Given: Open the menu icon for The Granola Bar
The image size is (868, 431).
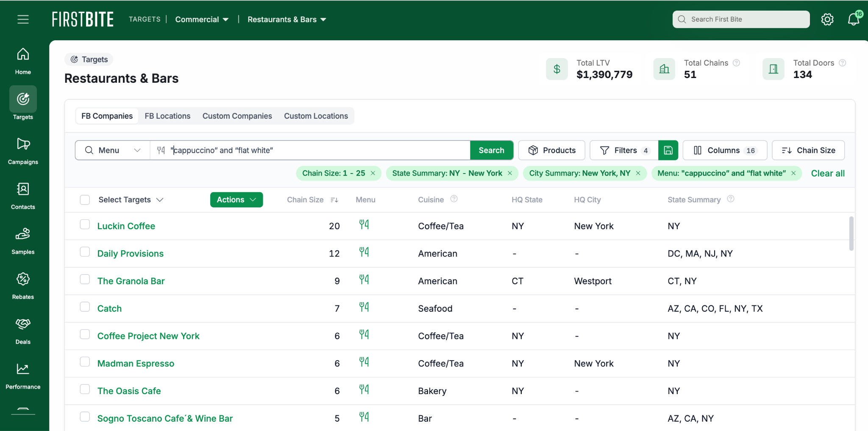Looking at the screenshot, I should [364, 280].
